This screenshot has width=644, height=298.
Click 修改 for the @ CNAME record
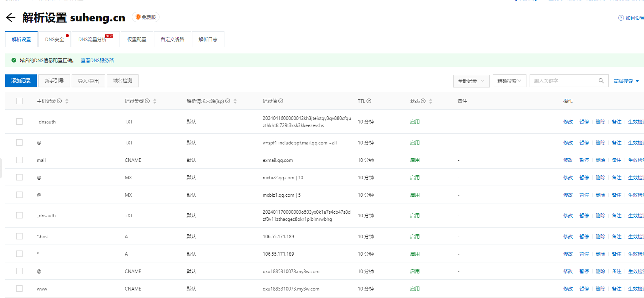[x=568, y=271]
